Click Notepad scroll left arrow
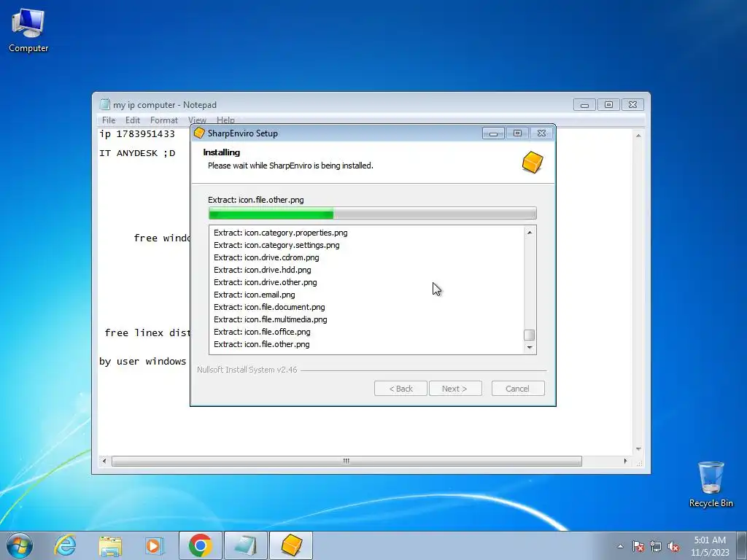Viewport: 747px width, 560px height. (x=104, y=461)
